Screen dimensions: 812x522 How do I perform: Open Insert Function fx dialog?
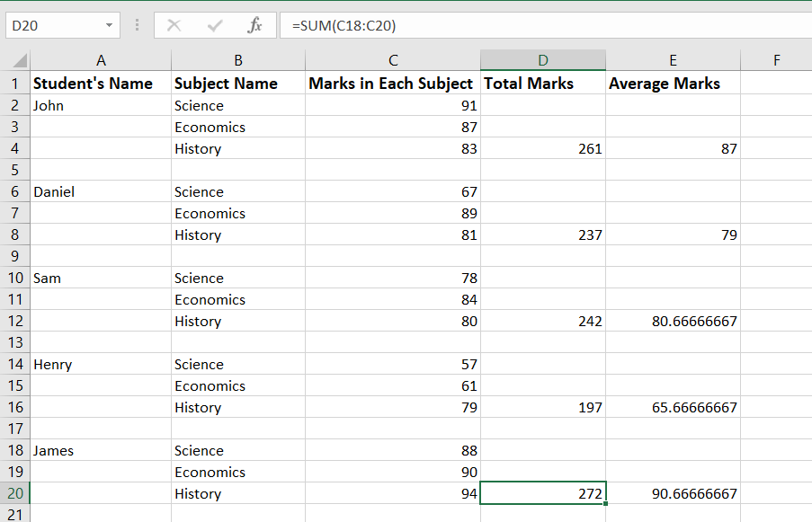(255, 26)
